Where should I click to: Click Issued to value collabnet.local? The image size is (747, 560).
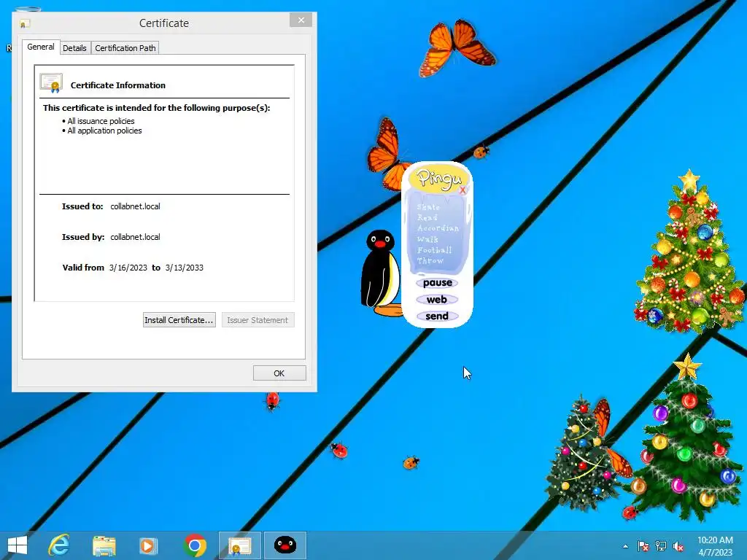(135, 206)
